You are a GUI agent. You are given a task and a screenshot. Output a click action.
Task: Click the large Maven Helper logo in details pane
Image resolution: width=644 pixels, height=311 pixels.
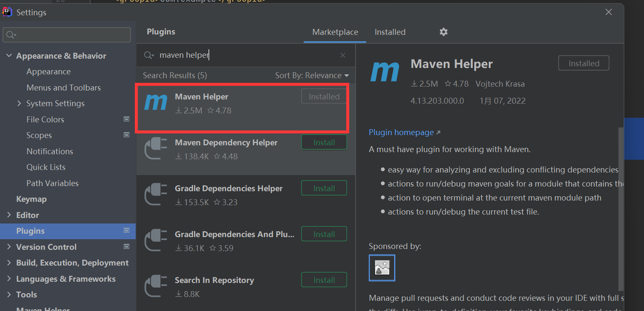point(385,71)
